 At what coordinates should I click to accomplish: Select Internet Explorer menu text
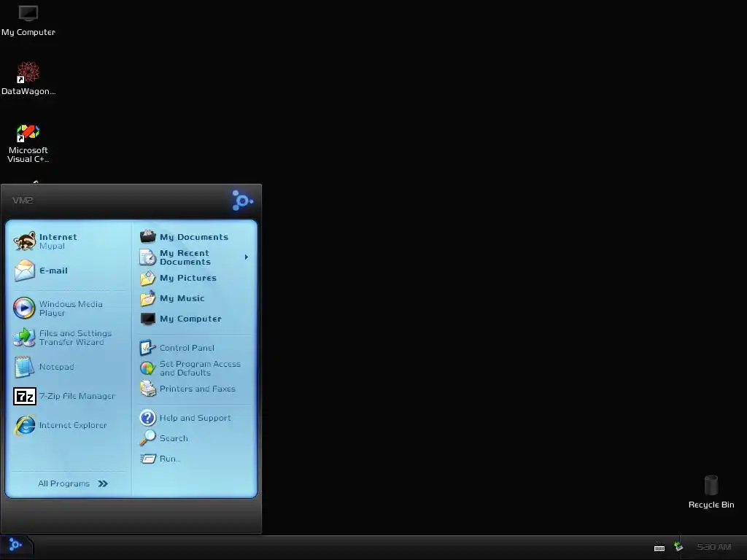tap(73, 425)
